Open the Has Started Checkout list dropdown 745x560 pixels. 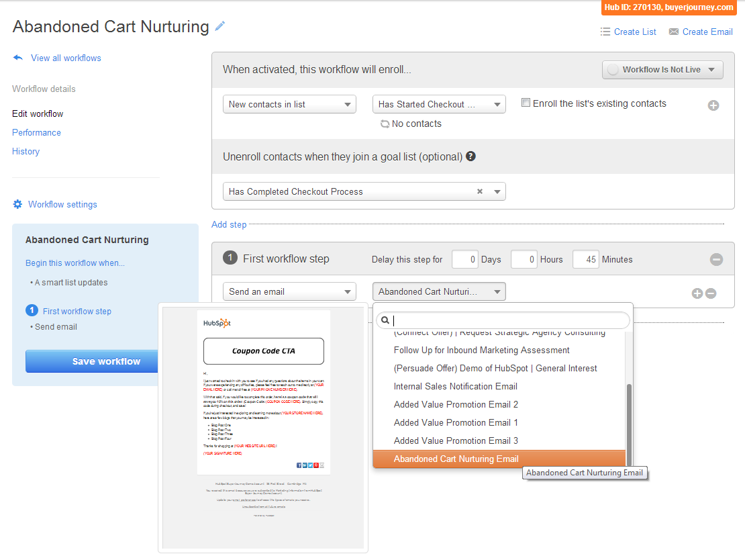pyautogui.click(x=439, y=104)
